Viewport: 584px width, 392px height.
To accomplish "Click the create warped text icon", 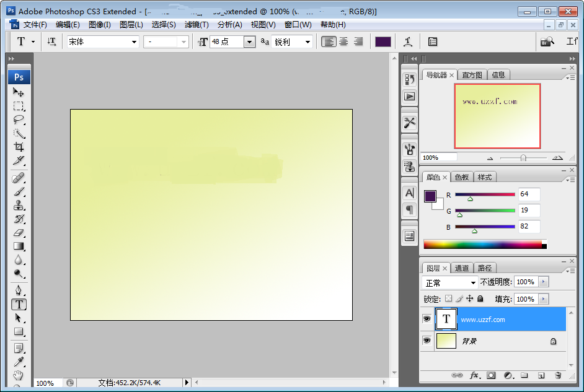I will [408, 41].
